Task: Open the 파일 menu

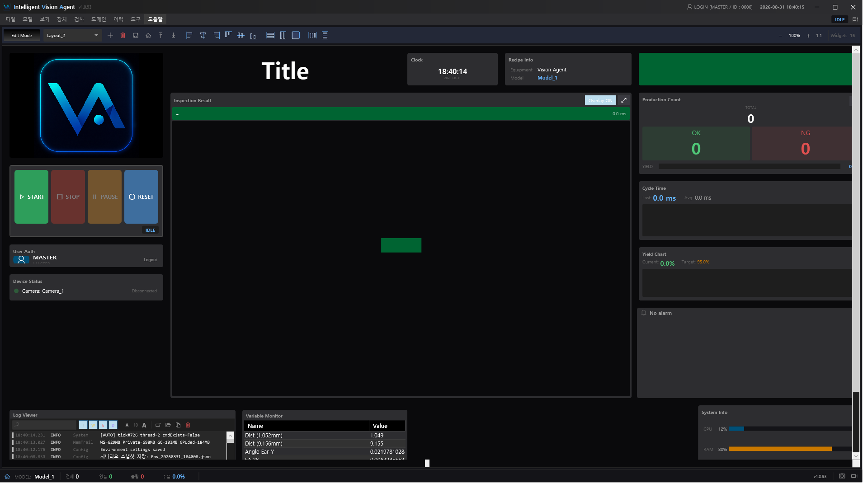Action: (10, 19)
